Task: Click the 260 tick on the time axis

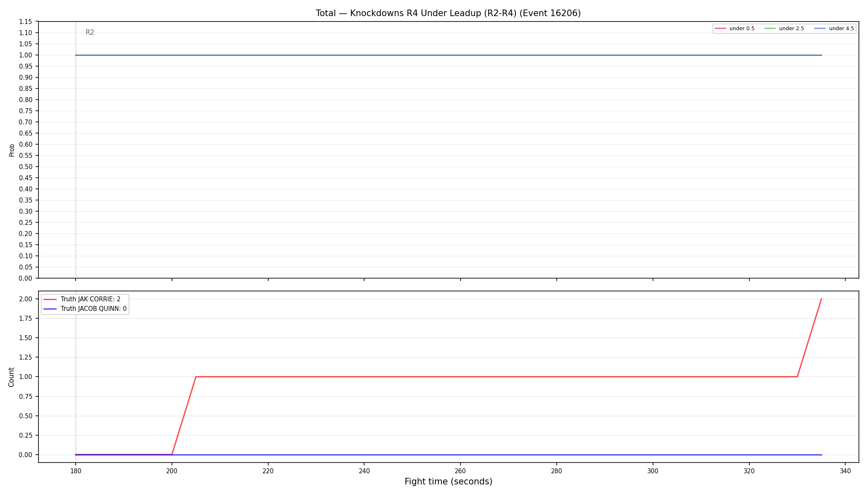Action: point(460,471)
